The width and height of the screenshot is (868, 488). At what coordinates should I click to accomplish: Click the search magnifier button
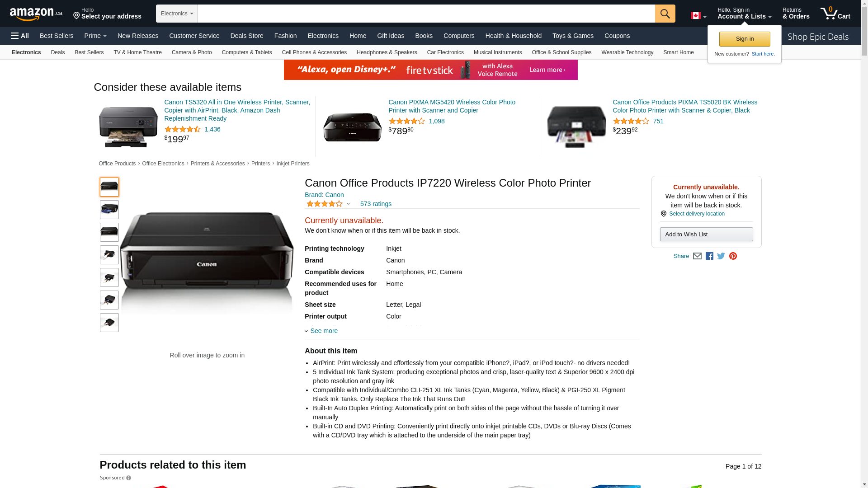(x=665, y=14)
